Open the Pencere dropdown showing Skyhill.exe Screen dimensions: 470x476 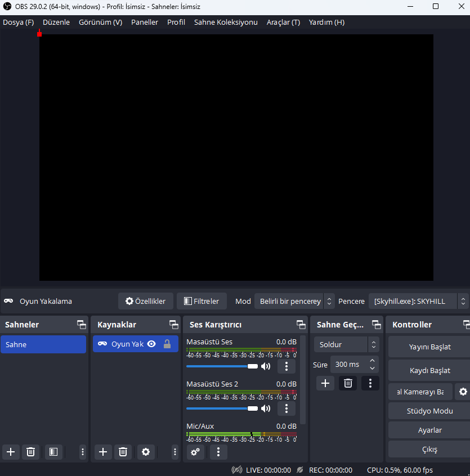pyautogui.click(x=419, y=301)
